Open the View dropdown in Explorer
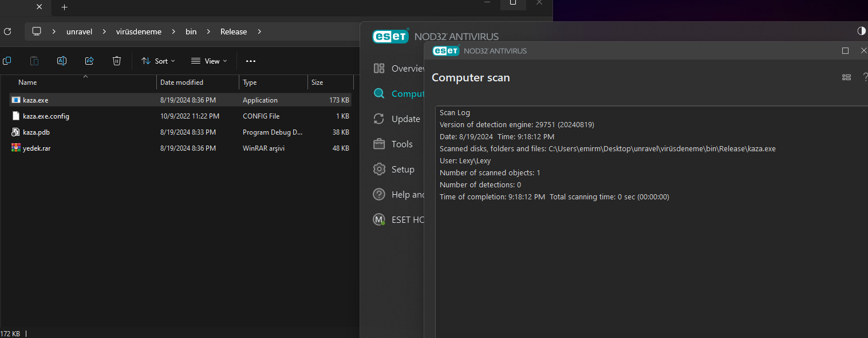The height and width of the screenshot is (338, 868). pyautogui.click(x=209, y=61)
